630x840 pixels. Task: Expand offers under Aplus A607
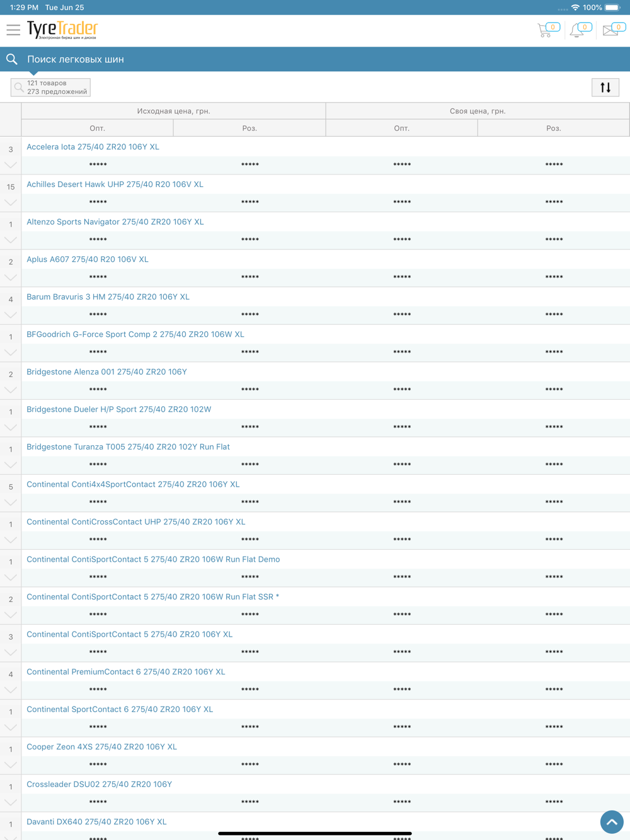(11, 278)
